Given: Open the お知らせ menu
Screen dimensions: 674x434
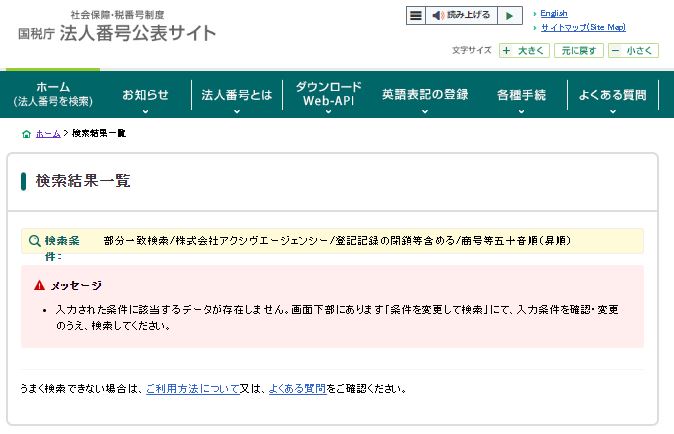Looking at the screenshot, I should (x=145, y=95).
